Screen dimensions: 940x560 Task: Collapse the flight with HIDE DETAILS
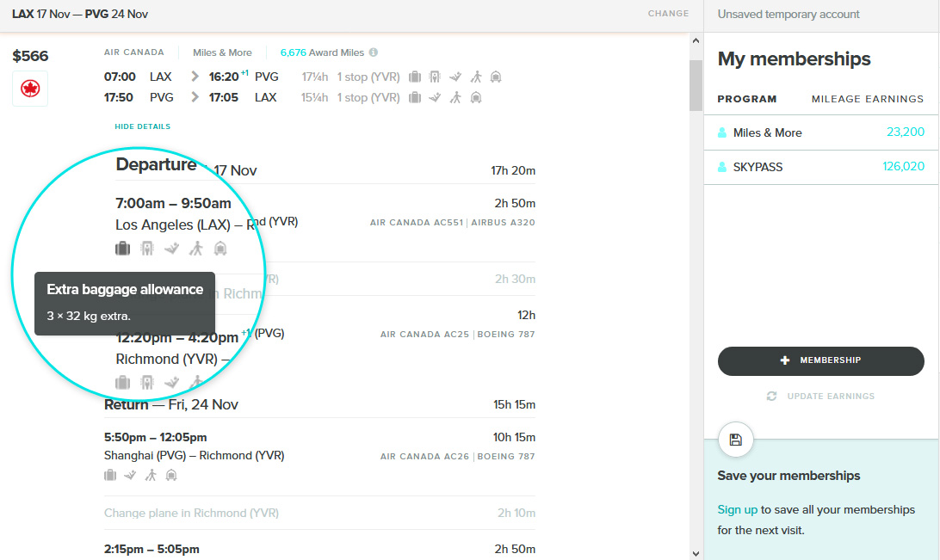coord(143,126)
